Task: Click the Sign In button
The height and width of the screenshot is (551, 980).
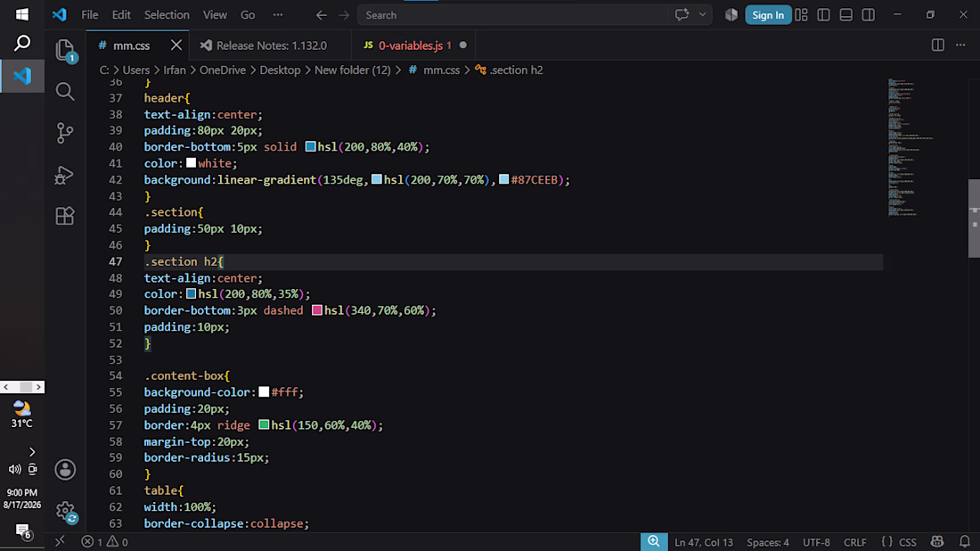Action: [768, 15]
